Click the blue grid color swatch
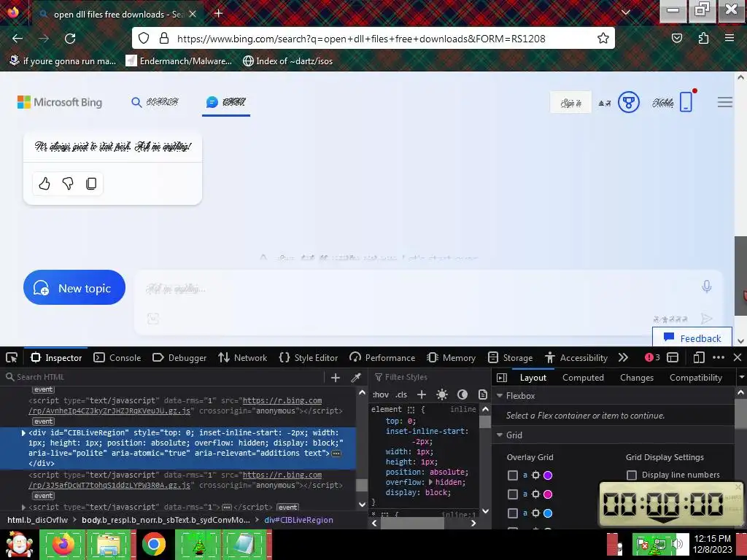 pyautogui.click(x=548, y=513)
